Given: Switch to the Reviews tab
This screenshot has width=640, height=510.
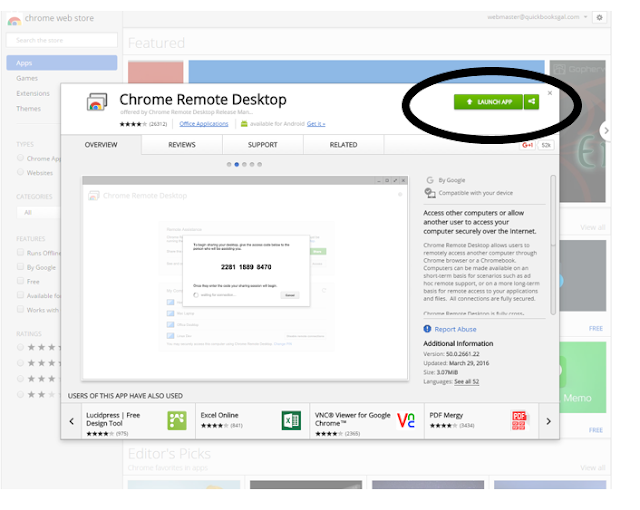Looking at the screenshot, I should tap(182, 145).
